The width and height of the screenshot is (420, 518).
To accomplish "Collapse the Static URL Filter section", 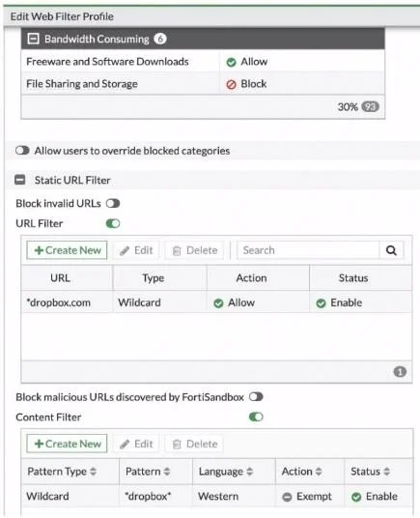I will pos(20,180).
